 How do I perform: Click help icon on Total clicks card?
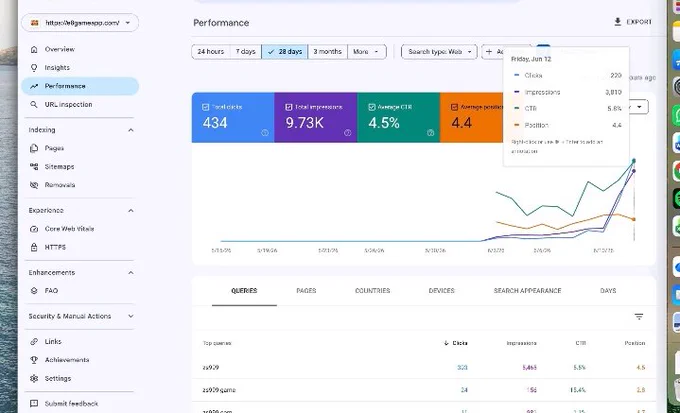265,133
